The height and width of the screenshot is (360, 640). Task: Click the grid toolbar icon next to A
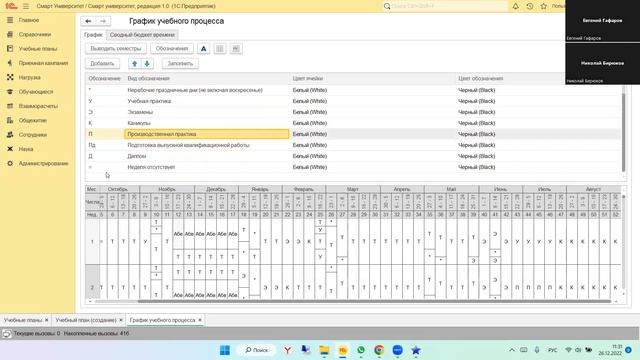220,49
